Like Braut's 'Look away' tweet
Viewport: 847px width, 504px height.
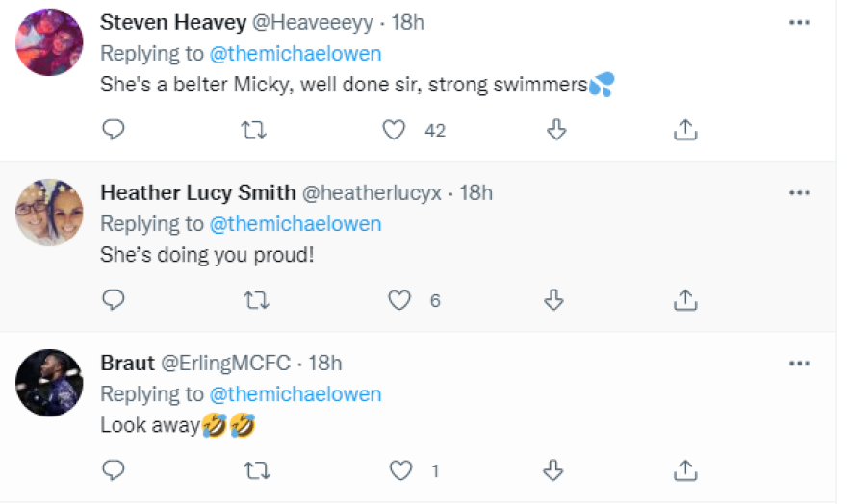399,470
